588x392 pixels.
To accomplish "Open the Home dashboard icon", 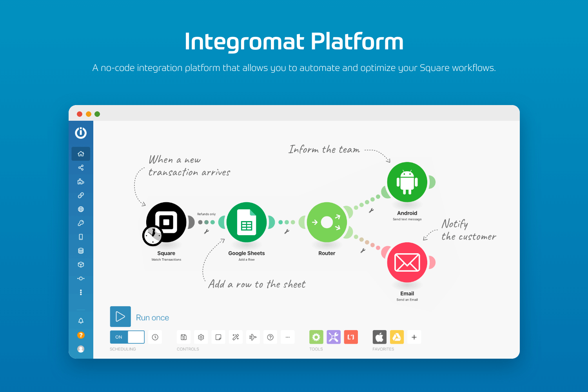I will tap(81, 154).
